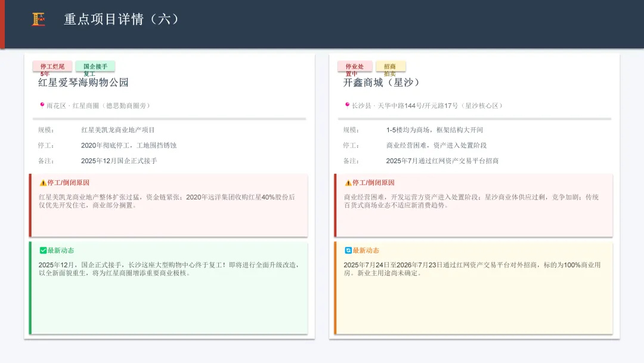Image resolution: width=644 pixels, height=363 pixels.
Task: Click the blue refresh icon beside 最新动态
Action: coord(348,250)
